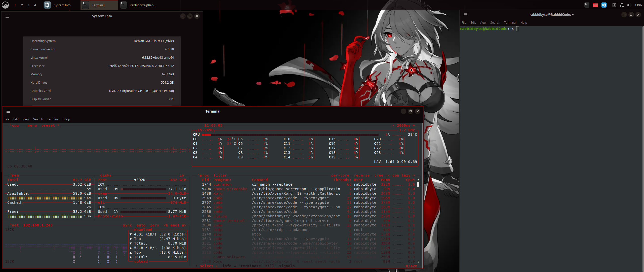Minimize the btop Terminal window
The image size is (644, 272).
[404, 111]
